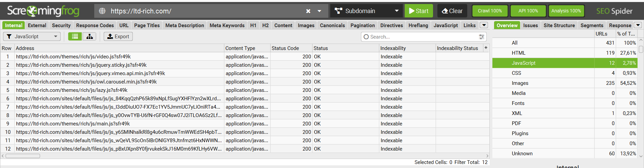644x168 pixels.
Task: Open the Response Codes tab
Action: (95, 25)
